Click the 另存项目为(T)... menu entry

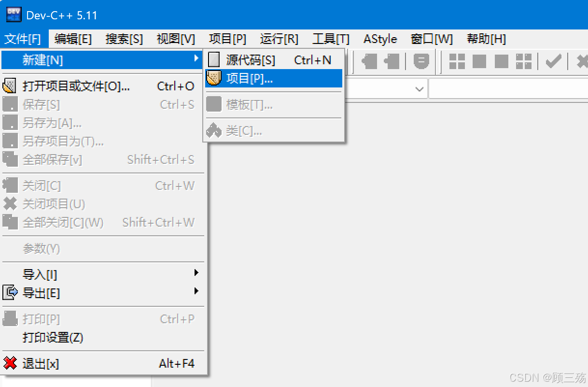coord(103,141)
